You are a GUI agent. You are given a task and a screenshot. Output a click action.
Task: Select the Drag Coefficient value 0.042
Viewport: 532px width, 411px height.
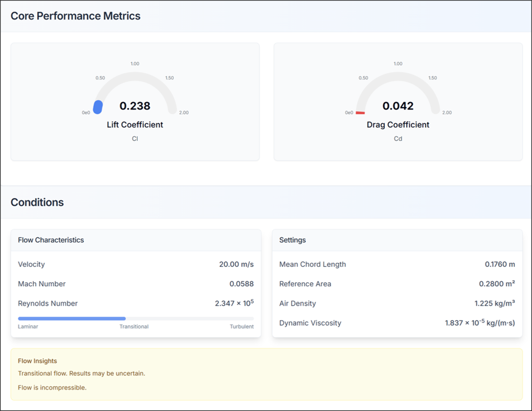[398, 106]
